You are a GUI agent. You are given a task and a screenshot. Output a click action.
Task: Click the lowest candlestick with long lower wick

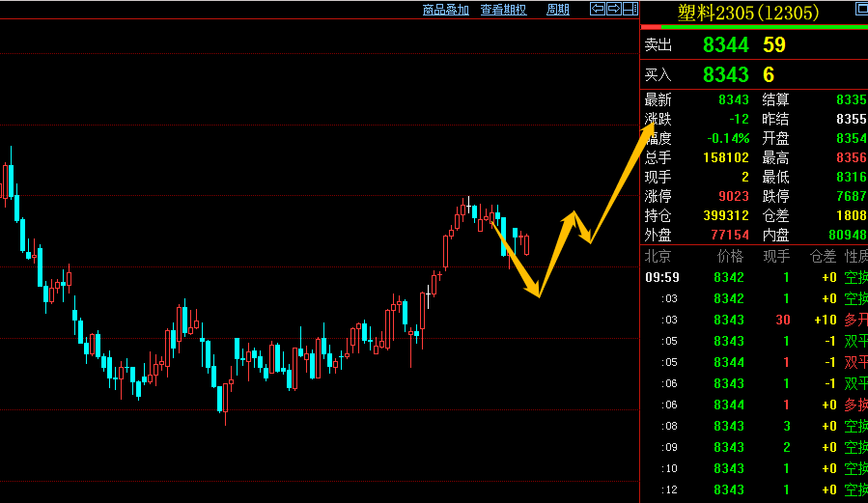225,398
